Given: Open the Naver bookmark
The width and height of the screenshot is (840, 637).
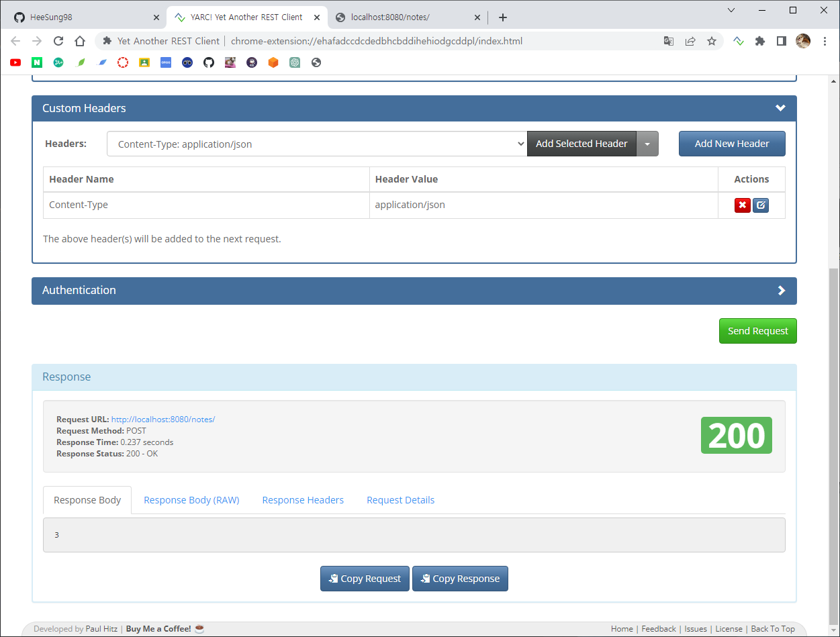Looking at the screenshot, I should pos(37,62).
